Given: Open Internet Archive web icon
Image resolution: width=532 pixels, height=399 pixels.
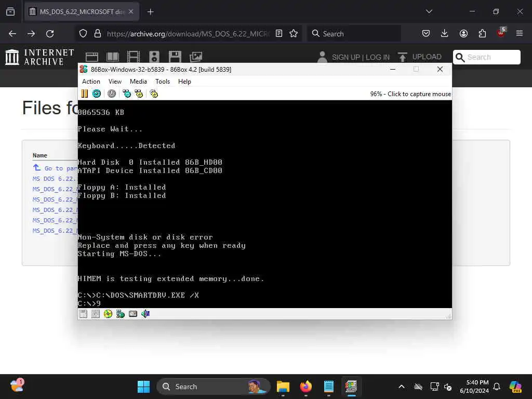Looking at the screenshot, I should (x=91, y=57).
